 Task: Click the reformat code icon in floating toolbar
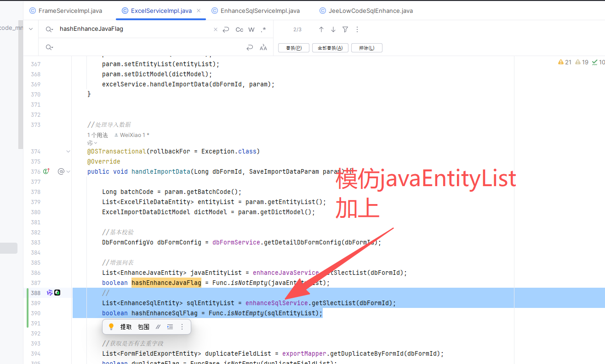tap(170, 327)
